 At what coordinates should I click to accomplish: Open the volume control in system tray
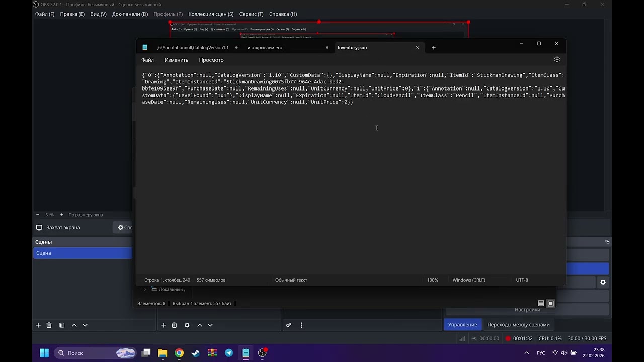(x=564, y=353)
